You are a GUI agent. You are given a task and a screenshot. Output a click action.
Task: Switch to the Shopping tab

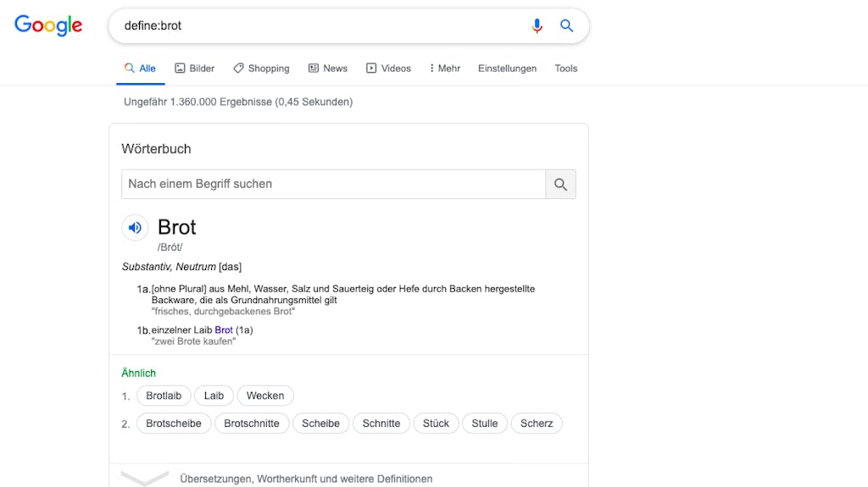coord(261,69)
